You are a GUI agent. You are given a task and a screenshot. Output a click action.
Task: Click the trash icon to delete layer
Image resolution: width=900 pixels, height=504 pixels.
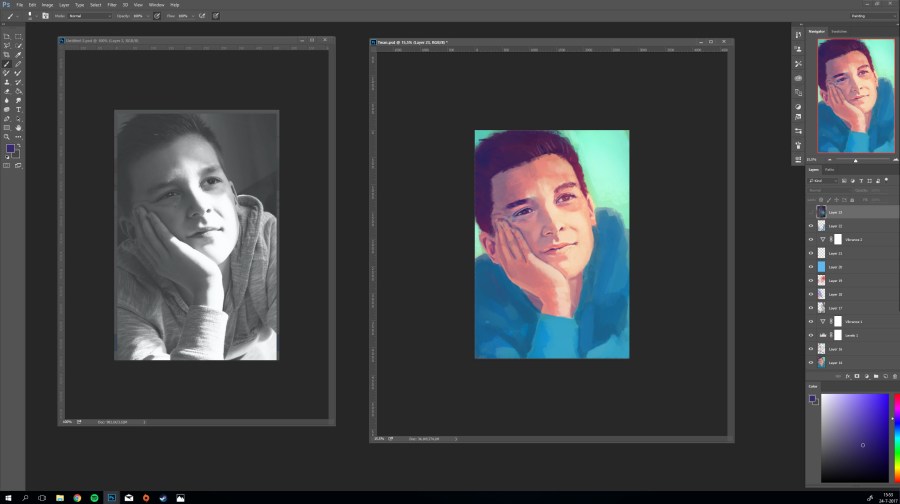(894, 376)
